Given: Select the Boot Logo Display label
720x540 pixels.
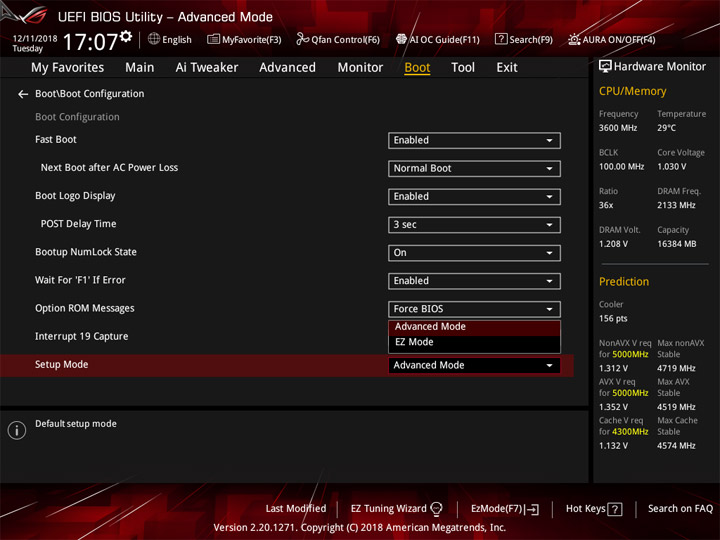Looking at the screenshot, I should coord(75,196).
